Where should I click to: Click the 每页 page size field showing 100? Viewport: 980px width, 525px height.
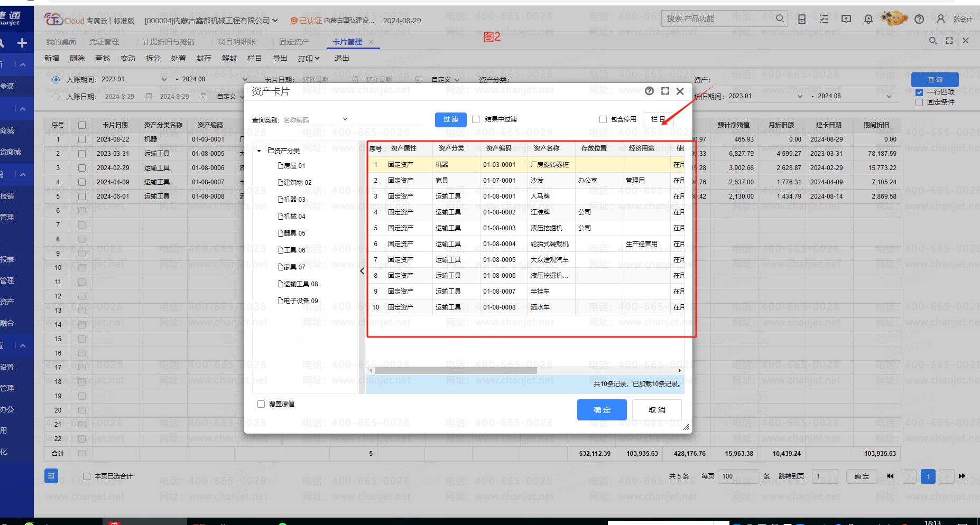pos(739,476)
